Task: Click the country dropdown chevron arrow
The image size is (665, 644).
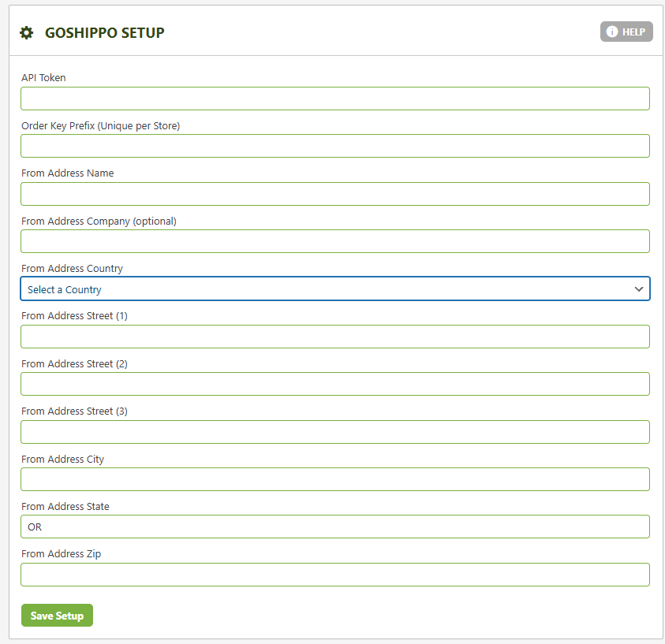Action: coord(639,289)
